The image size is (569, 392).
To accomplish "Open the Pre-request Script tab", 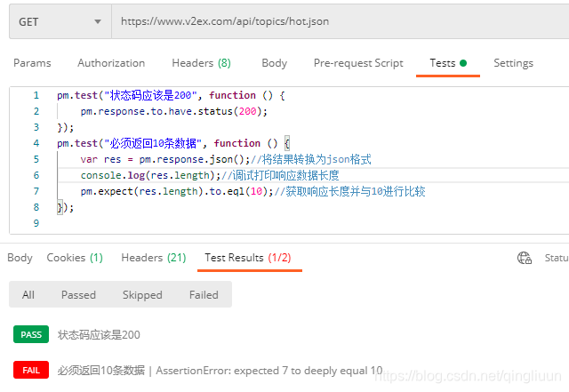I will click(x=358, y=63).
